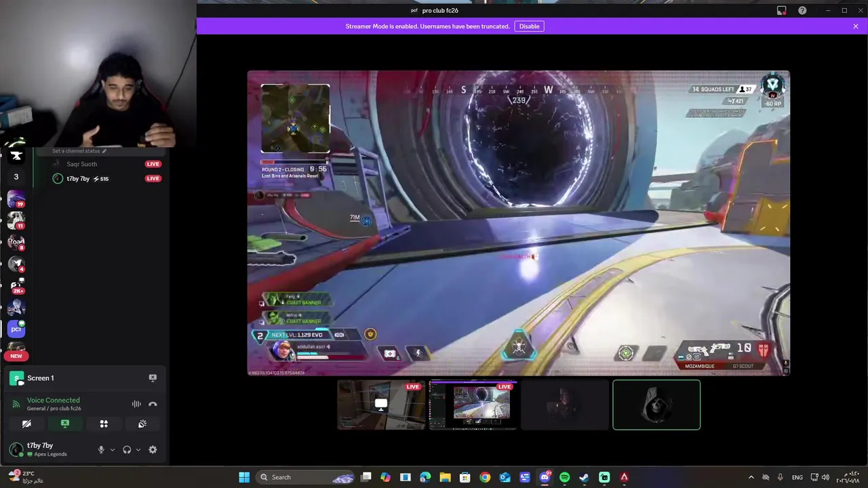Select the Apex stream LIVE thumbnail
The width and height of the screenshot is (868, 488).
point(473,405)
